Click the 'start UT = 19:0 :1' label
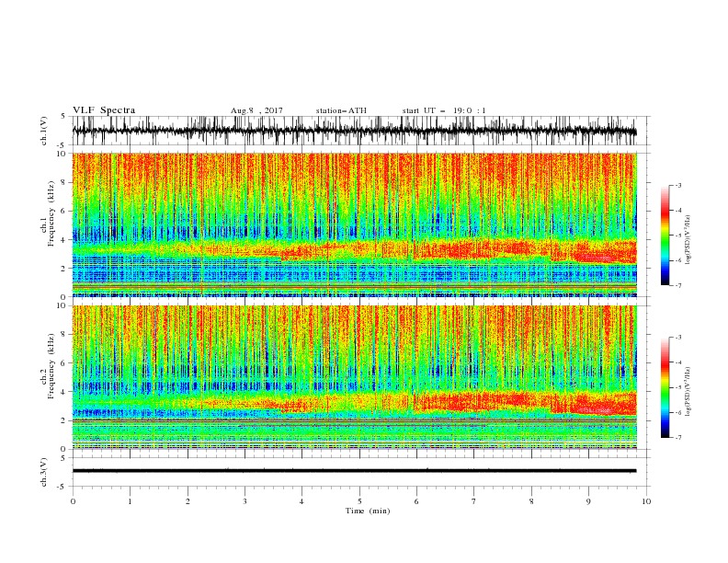Viewport: 728px width, 563px height. coord(444,110)
